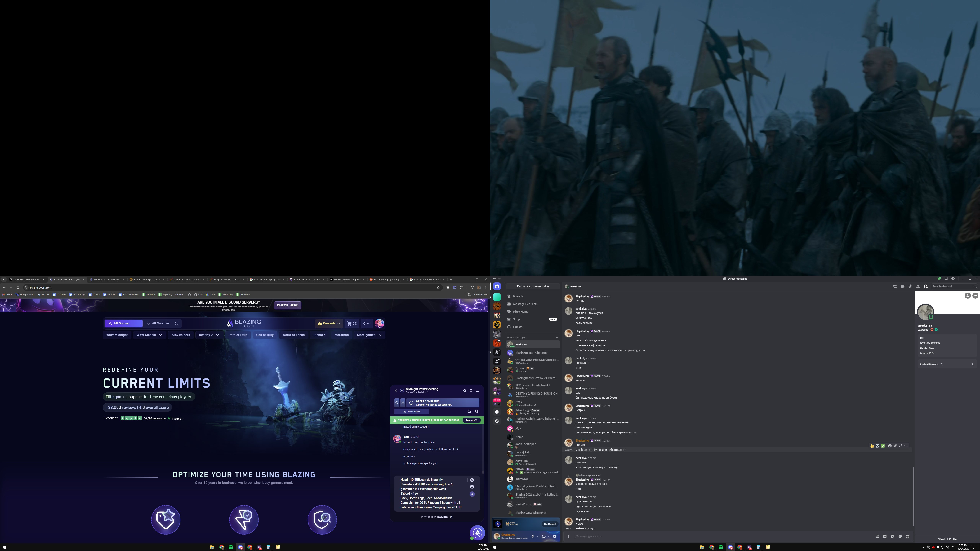Open the Discord inbox icon
Screen dimensions: 980x551
(946, 279)
